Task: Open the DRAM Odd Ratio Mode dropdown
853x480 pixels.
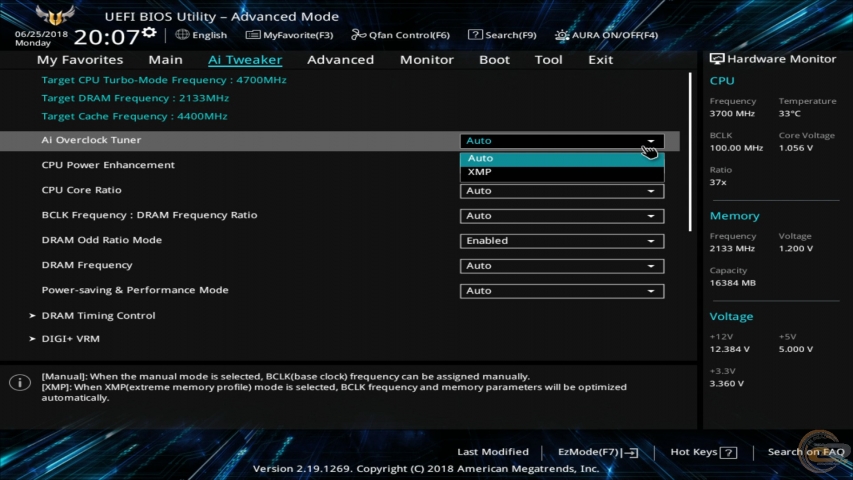Action: pos(562,241)
